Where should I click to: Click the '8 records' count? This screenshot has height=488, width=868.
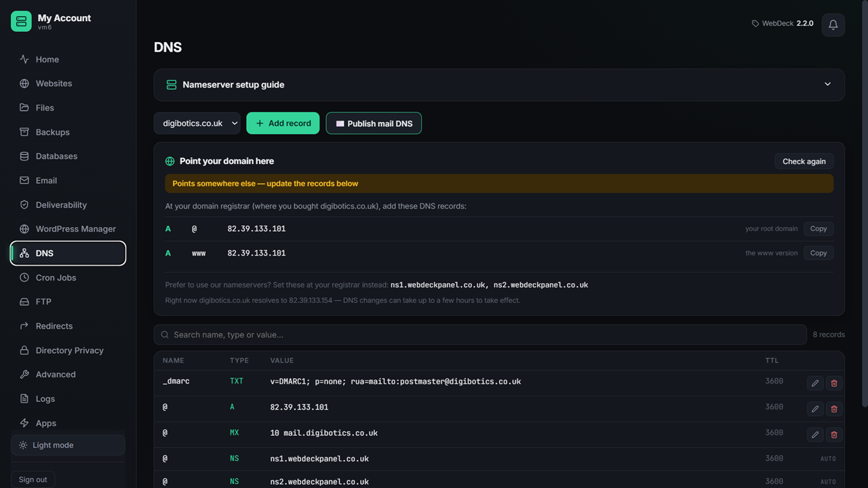click(829, 335)
